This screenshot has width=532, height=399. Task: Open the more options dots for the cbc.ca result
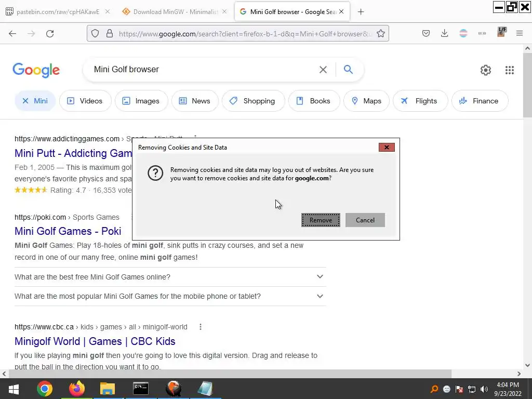[x=201, y=327]
